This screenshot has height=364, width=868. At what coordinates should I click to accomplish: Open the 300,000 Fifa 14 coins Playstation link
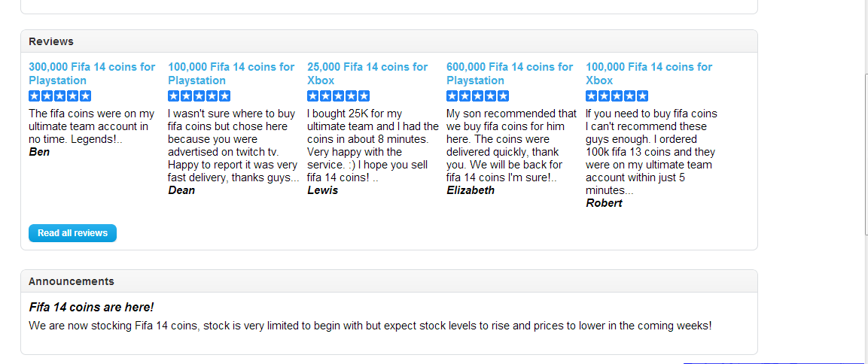92,74
